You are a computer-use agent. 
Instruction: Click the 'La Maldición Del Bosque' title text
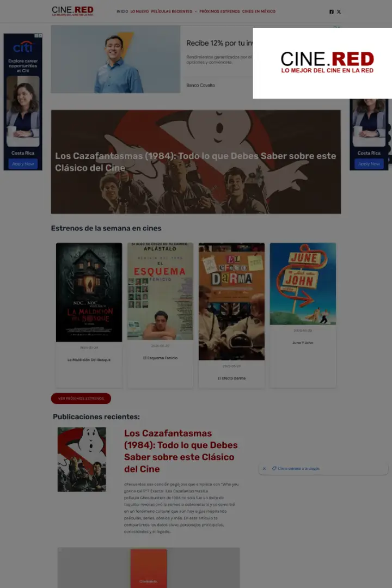[89, 360]
